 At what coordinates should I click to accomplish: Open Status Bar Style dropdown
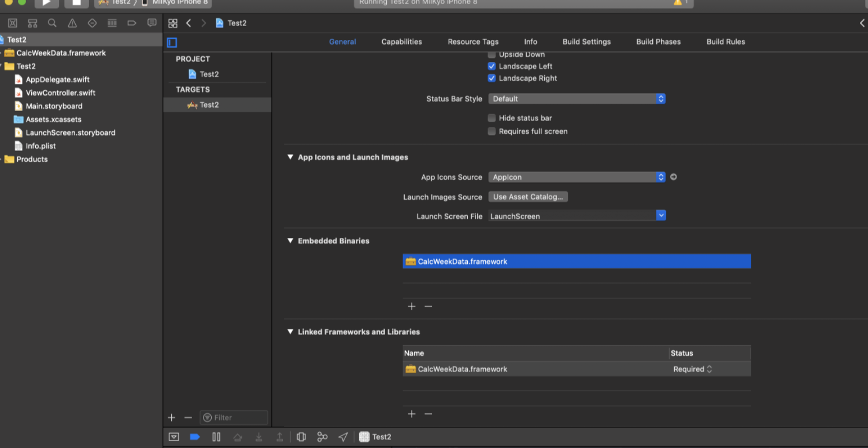[577, 99]
